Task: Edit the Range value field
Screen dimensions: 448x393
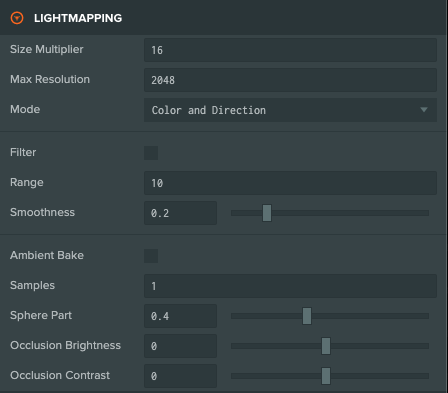Action: [x=290, y=183]
